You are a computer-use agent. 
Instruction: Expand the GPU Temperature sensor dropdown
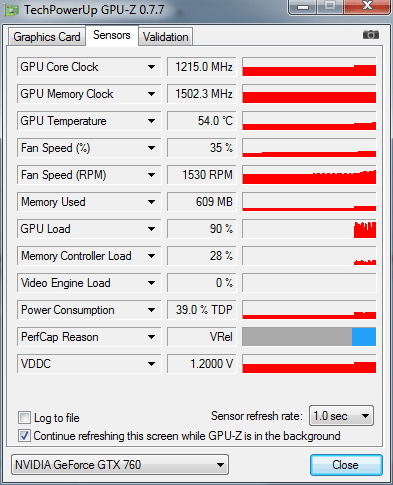[x=151, y=121]
